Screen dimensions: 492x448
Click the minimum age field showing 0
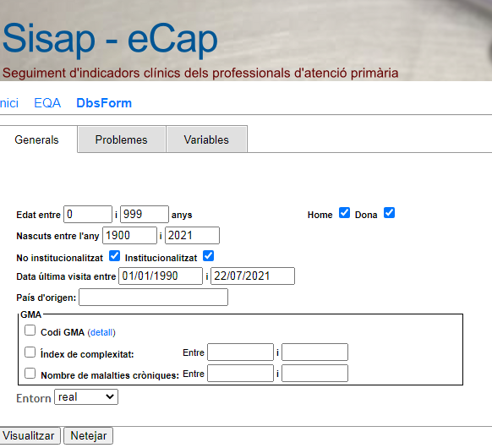(88, 214)
